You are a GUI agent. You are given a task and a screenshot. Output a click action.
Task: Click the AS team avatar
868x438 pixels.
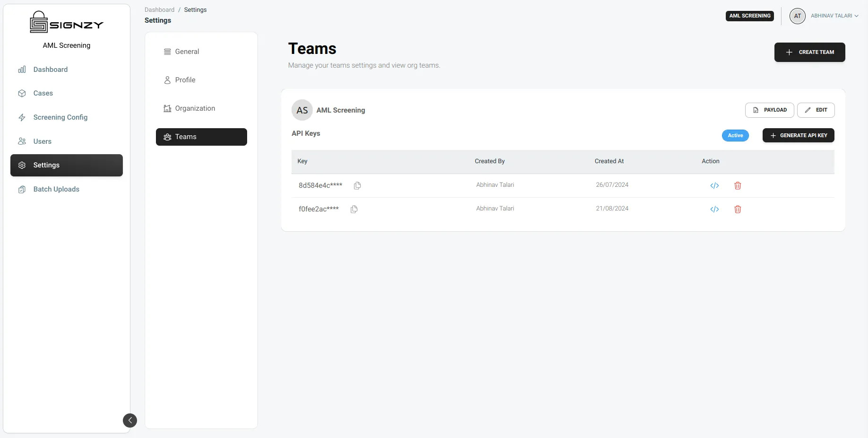tap(302, 110)
